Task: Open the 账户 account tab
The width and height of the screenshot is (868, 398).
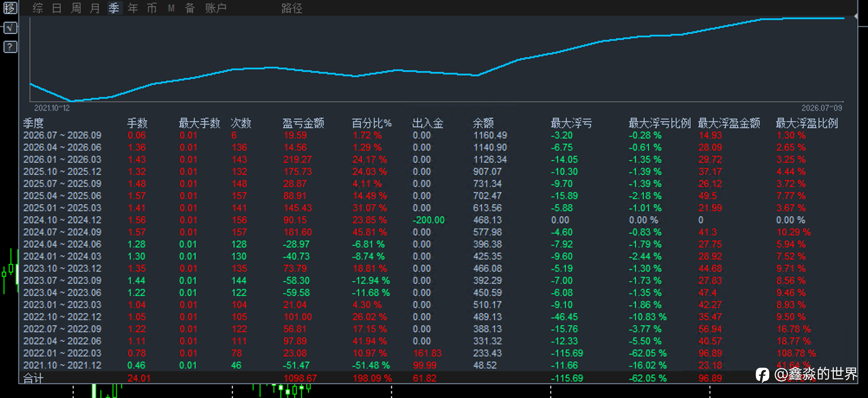Action: click(x=216, y=8)
